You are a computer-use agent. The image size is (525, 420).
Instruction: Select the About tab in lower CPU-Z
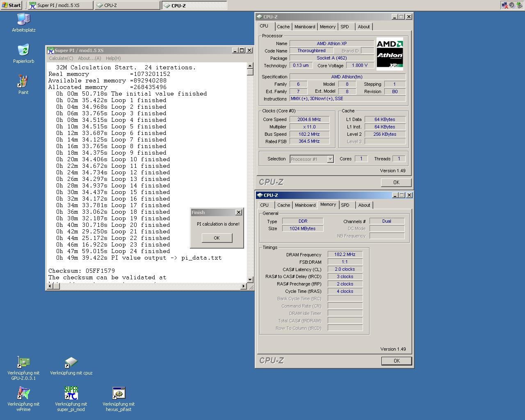coord(364,205)
